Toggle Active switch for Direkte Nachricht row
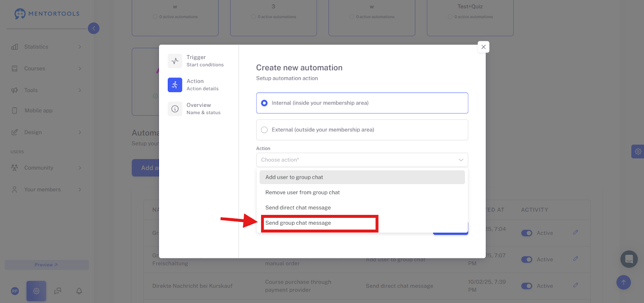This screenshot has height=303, width=644. point(526,286)
